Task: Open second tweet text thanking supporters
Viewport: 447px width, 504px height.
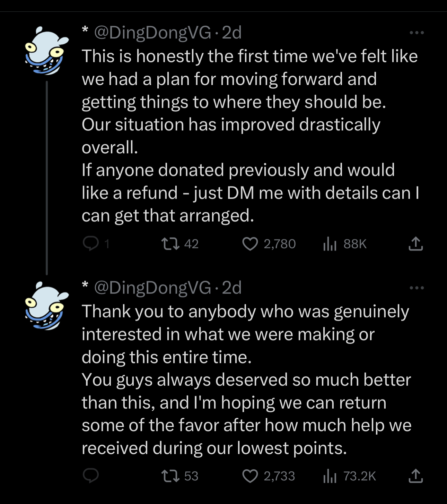Action: (246, 379)
